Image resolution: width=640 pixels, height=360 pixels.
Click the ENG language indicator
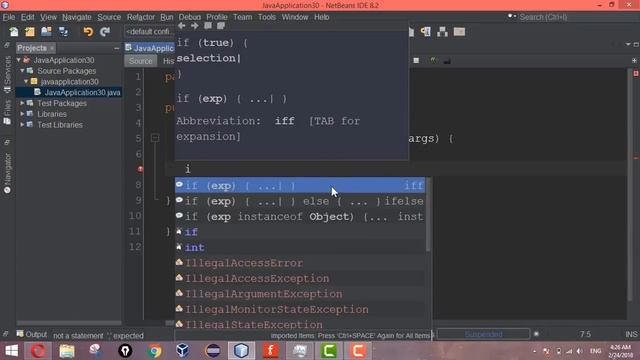596,351
